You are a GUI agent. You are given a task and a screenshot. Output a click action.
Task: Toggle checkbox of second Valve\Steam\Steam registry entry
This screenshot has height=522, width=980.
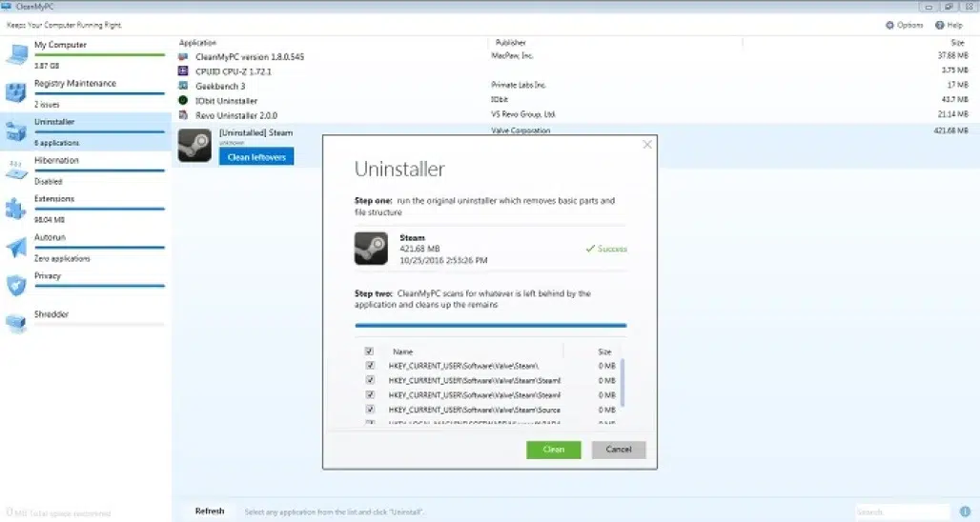(x=370, y=380)
